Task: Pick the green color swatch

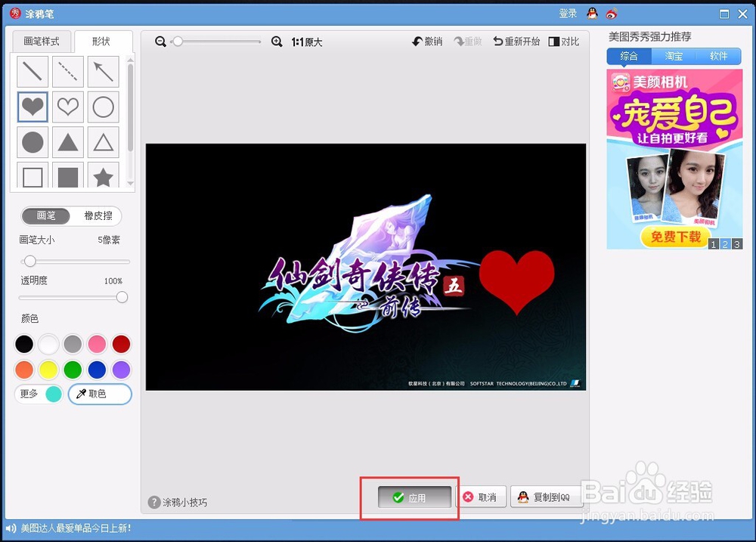Action: (x=73, y=370)
